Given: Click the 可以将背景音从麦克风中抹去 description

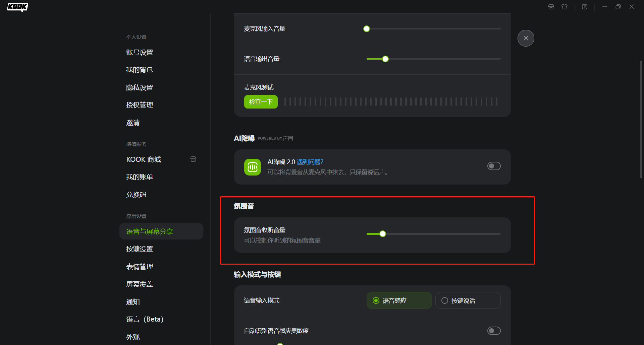Looking at the screenshot, I should [x=328, y=172].
